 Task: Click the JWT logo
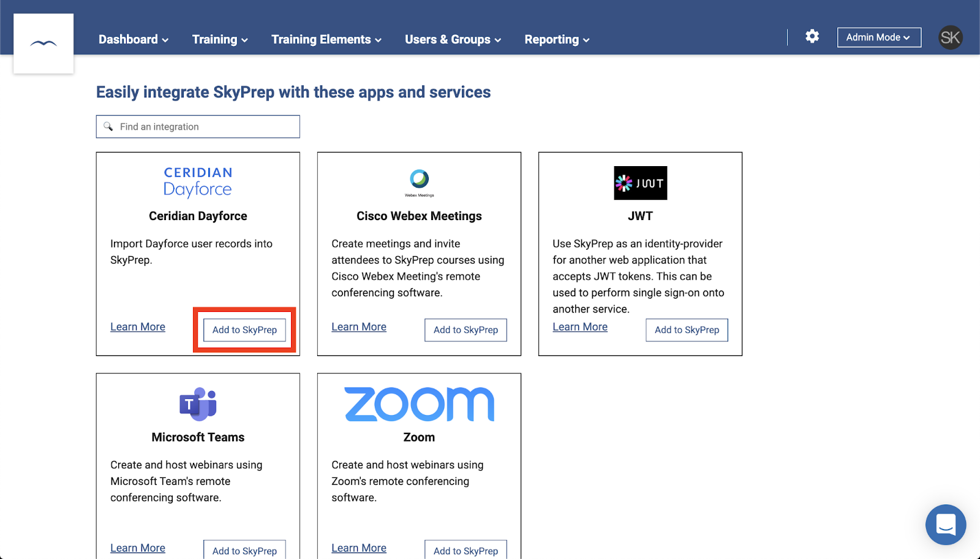click(x=641, y=183)
